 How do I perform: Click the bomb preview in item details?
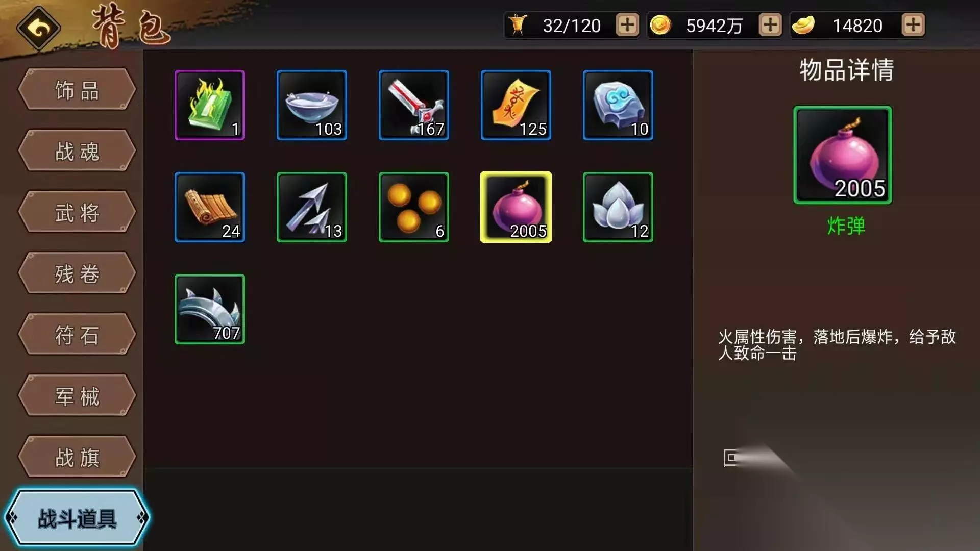point(843,155)
